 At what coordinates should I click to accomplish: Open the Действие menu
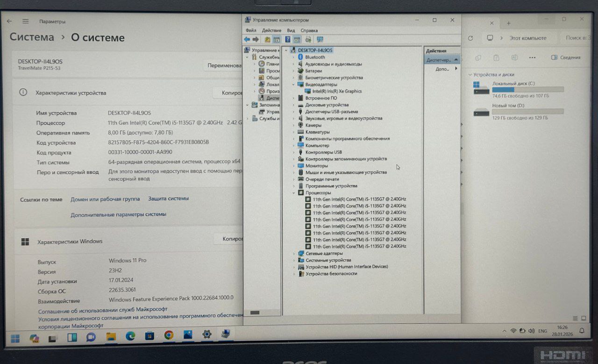(x=271, y=30)
